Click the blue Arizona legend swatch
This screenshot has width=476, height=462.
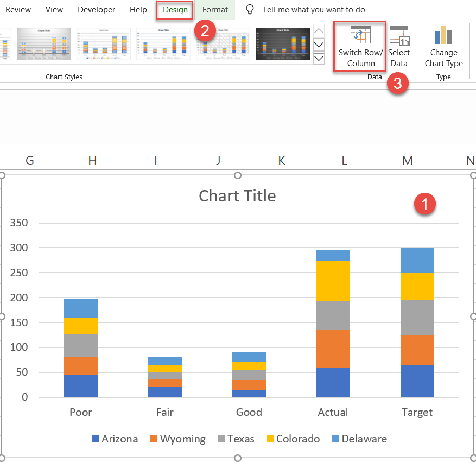coord(95,438)
